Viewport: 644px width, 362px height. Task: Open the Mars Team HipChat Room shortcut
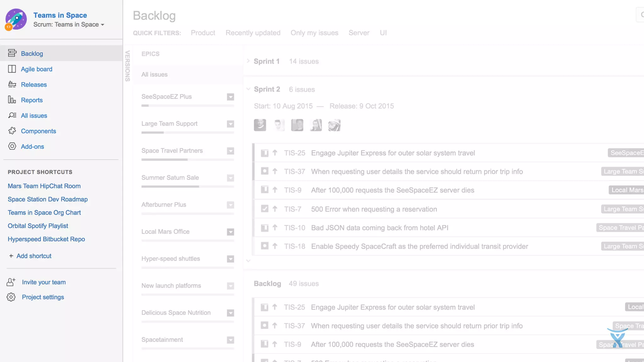tap(44, 186)
